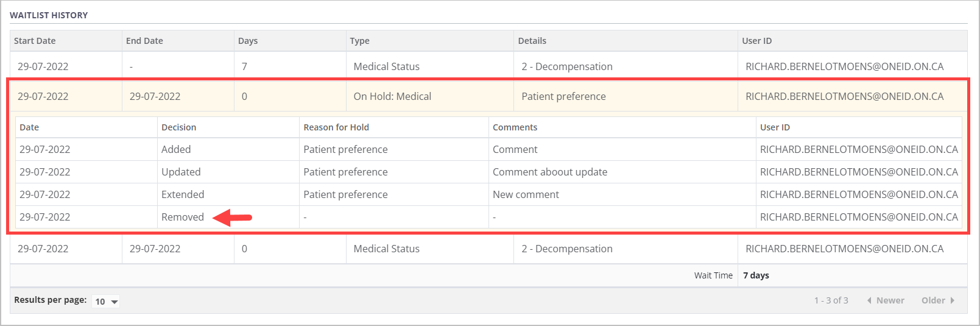Select the Extended decision entry
The height and width of the screenshot is (326, 980).
pos(182,194)
